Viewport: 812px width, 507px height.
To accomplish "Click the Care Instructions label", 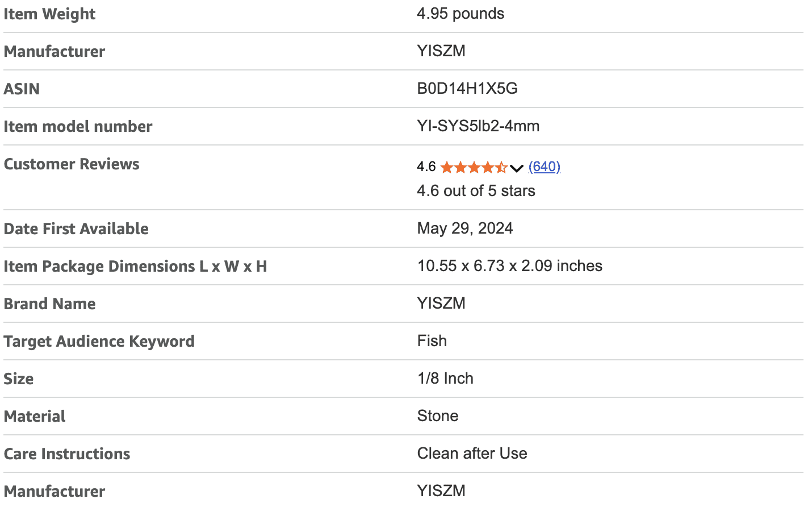I will (x=67, y=454).
